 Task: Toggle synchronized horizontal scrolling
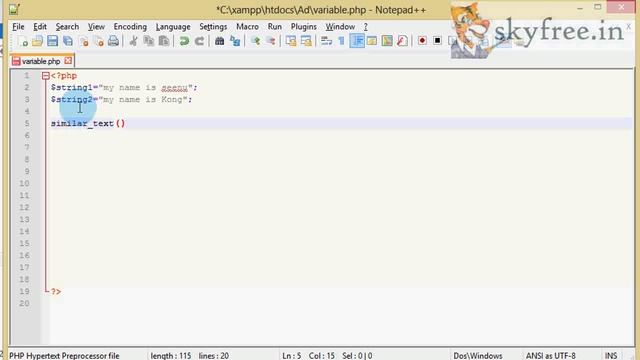[x=306, y=41]
